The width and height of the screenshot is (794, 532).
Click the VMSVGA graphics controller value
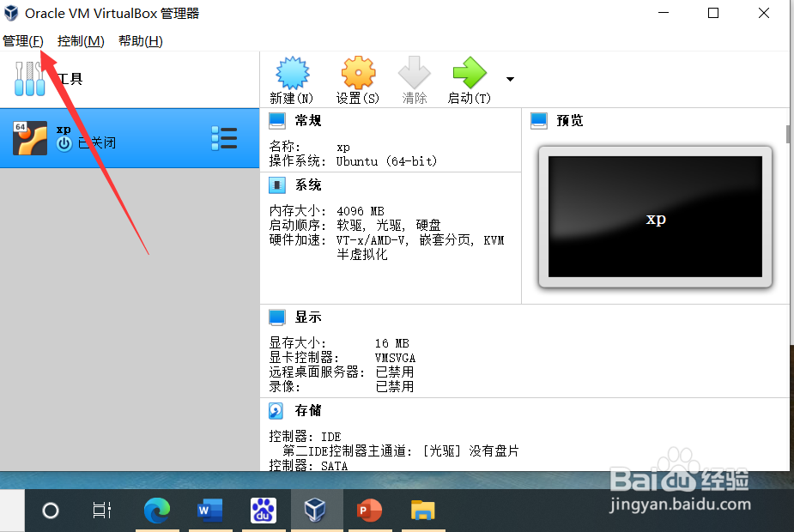(x=395, y=359)
